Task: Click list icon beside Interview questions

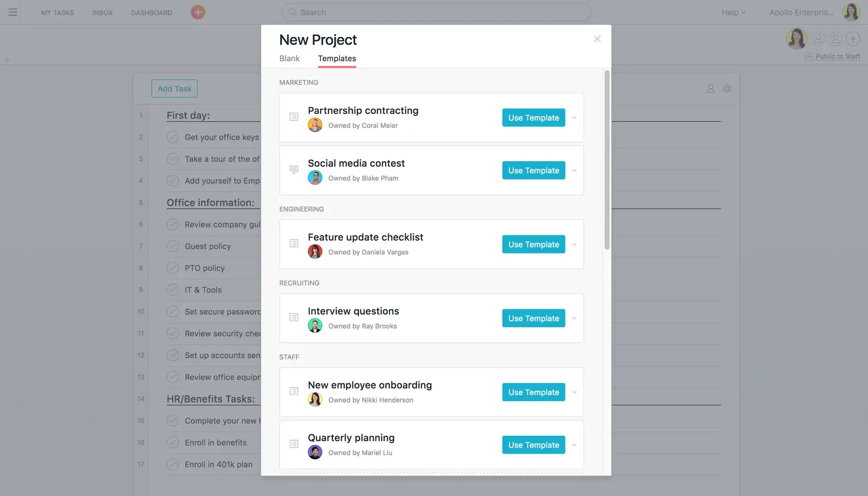Action: pos(294,317)
